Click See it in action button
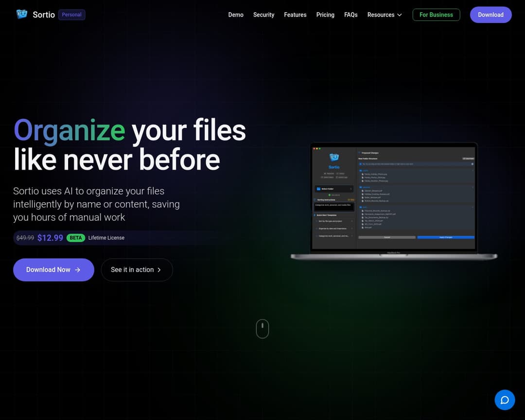Screen dimensions: 525x420 pos(137,270)
